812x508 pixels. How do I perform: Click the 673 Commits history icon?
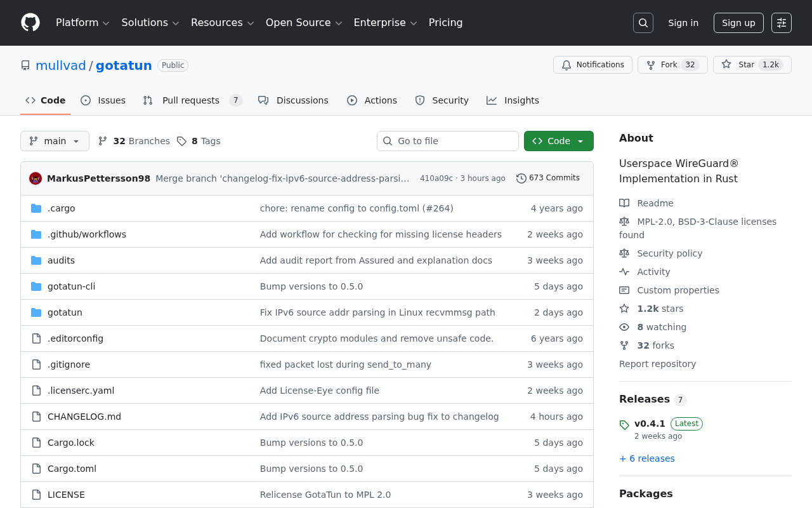(x=521, y=178)
